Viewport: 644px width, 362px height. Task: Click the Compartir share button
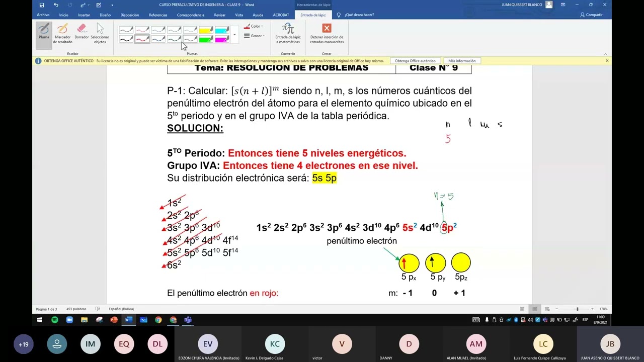(x=591, y=15)
